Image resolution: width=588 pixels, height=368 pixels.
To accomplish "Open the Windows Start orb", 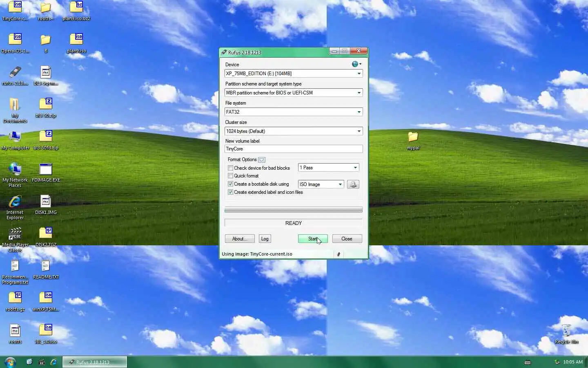I will [10, 362].
